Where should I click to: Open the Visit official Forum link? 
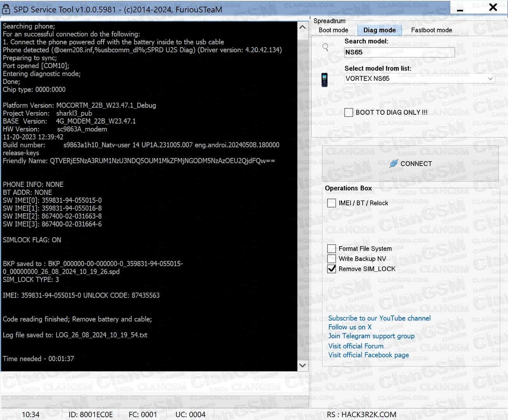[356, 346]
